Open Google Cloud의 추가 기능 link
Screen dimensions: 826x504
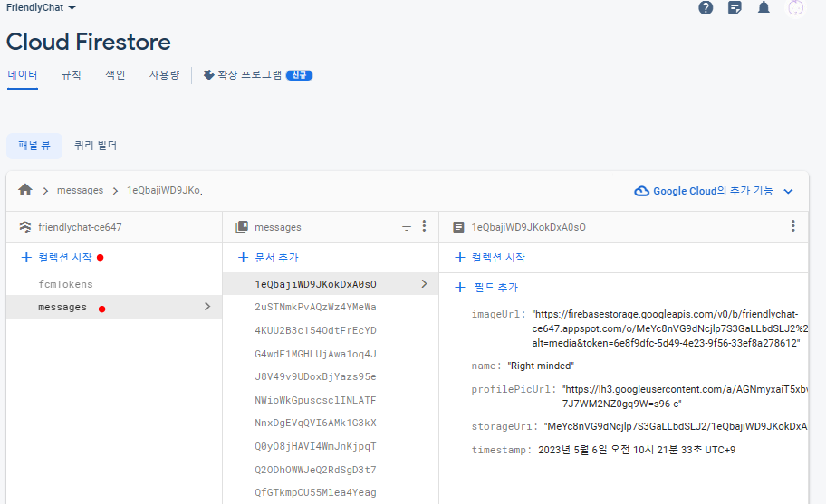[x=713, y=191]
